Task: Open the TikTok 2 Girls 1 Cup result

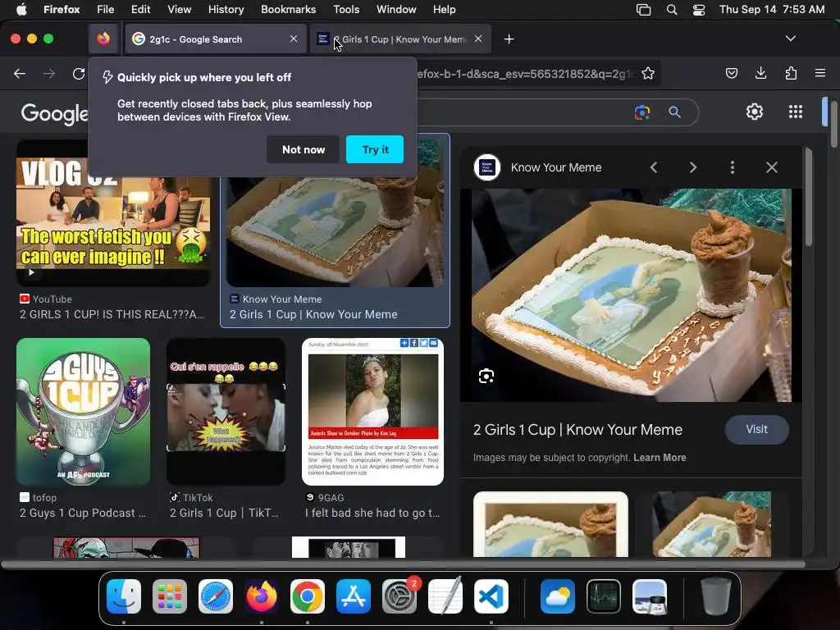Action: click(226, 412)
